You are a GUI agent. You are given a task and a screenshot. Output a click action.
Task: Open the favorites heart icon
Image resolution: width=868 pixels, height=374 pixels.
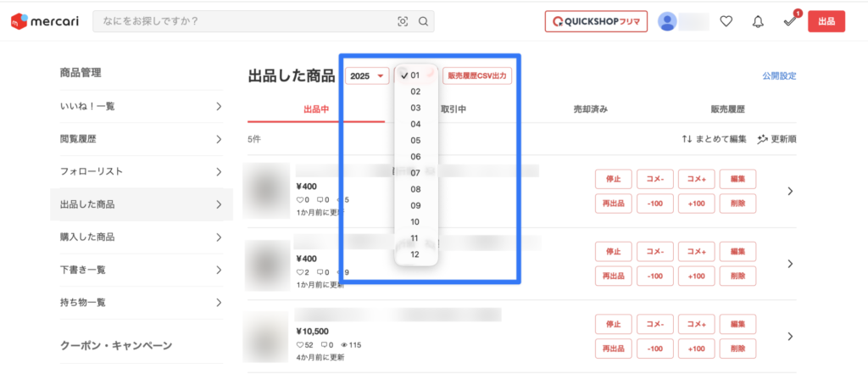[x=726, y=21]
